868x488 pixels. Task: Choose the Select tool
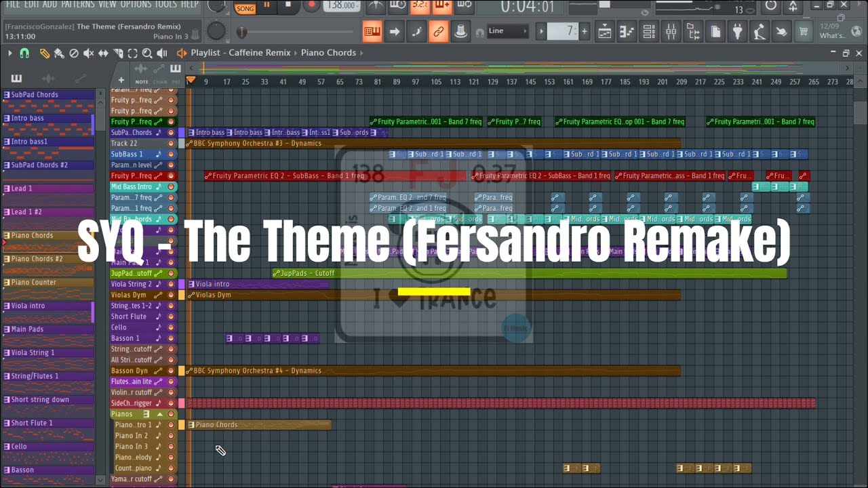coord(133,53)
